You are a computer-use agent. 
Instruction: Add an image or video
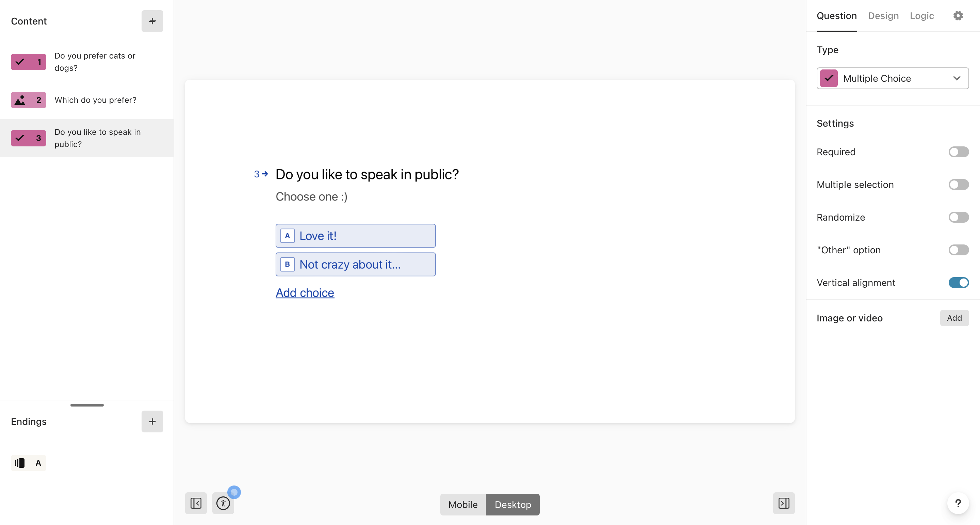coord(954,318)
